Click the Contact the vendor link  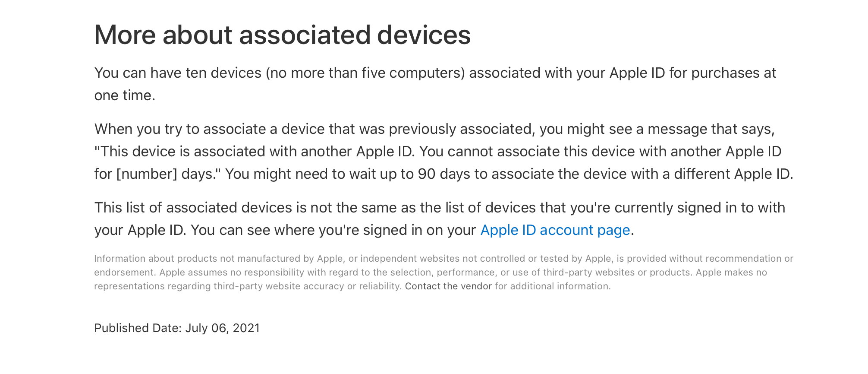click(x=448, y=286)
